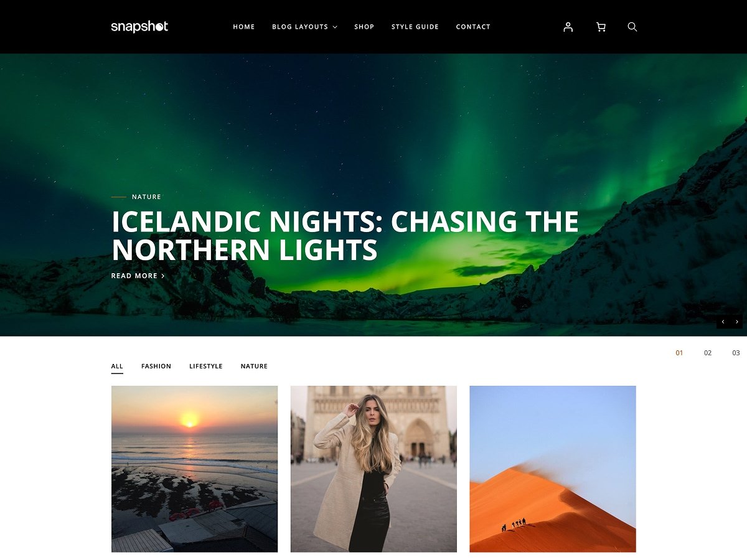Screen dimensions: 747x560
Task: Open the shopping cart icon
Action: tap(601, 27)
